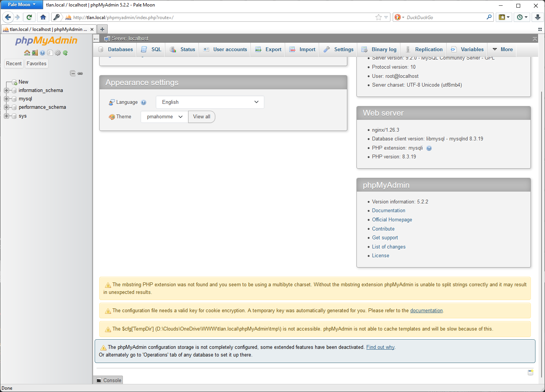Image resolution: width=545 pixels, height=392 pixels.
Task: Open the help icon next to Language
Action: (x=144, y=102)
